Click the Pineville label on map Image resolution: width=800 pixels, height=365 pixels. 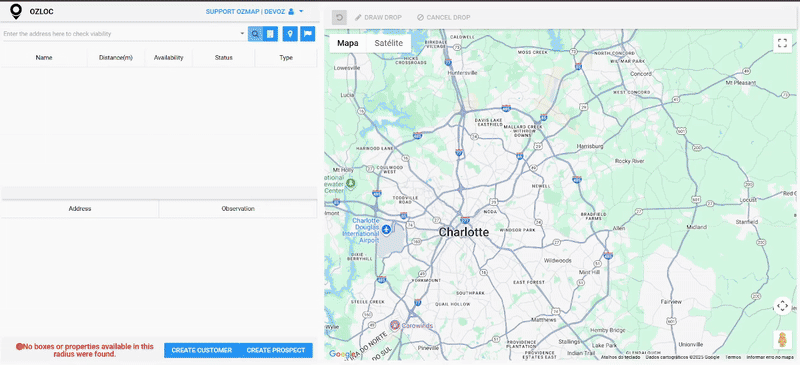428,348
